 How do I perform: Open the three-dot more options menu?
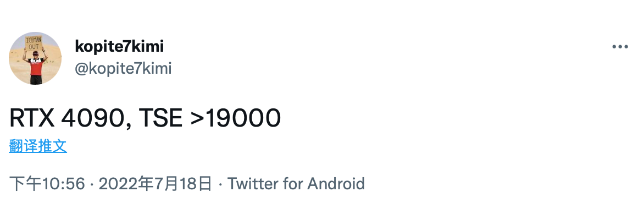pyautogui.click(x=620, y=47)
